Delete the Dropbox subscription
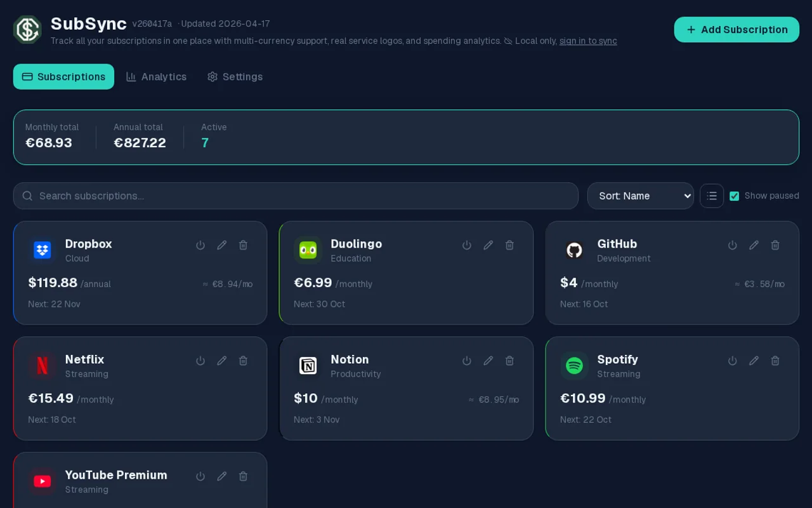The width and height of the screenshot is (812, 508). click(243, 245)
